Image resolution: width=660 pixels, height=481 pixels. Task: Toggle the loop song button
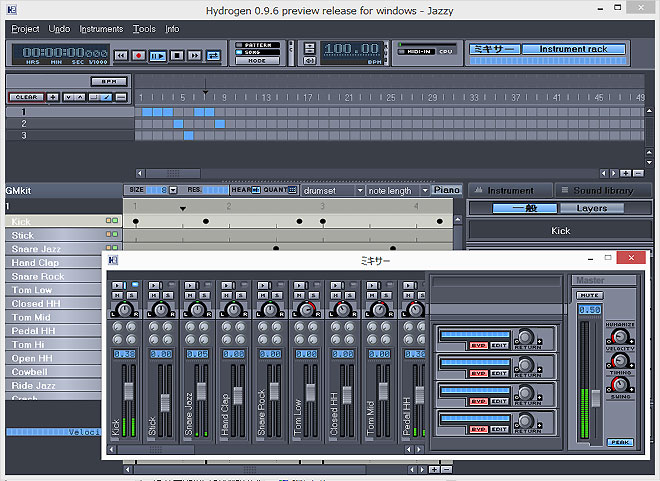[212, 56]
